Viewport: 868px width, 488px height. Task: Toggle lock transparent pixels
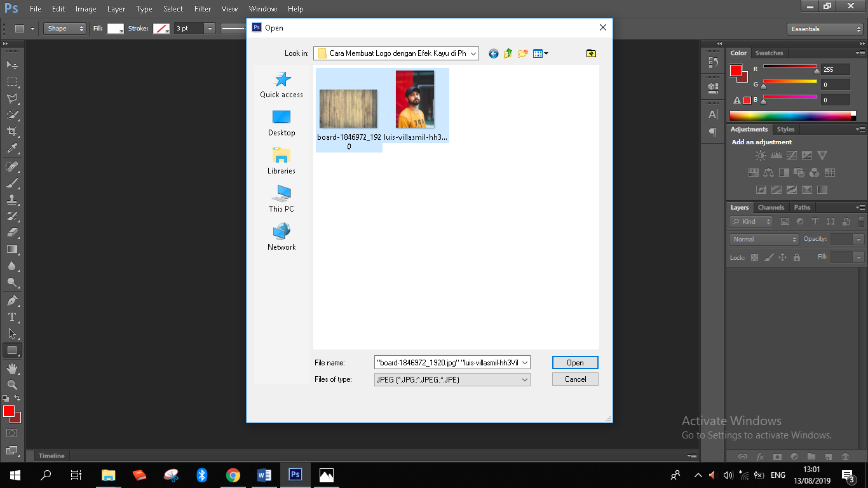coord(754,257)
